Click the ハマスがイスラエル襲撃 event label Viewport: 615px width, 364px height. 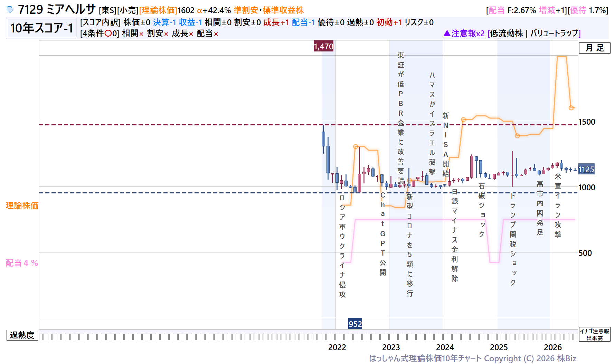tap(432, 123)
